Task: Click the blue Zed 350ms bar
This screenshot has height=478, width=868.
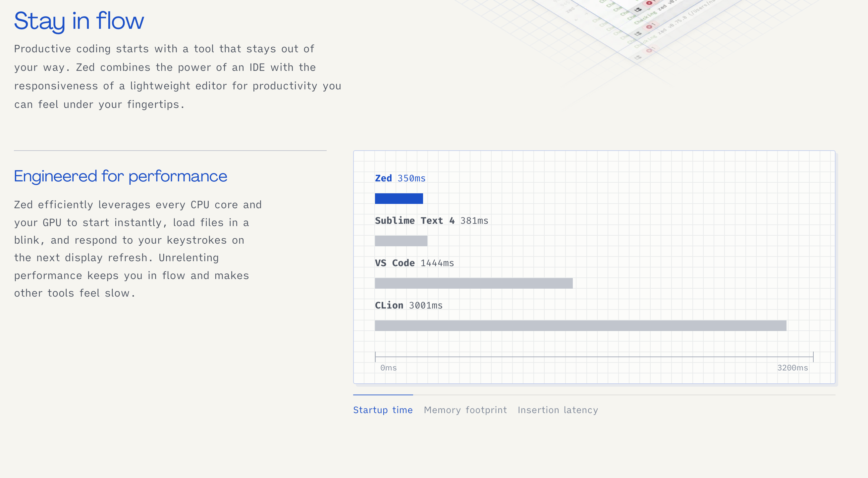Action: [399, 199]
